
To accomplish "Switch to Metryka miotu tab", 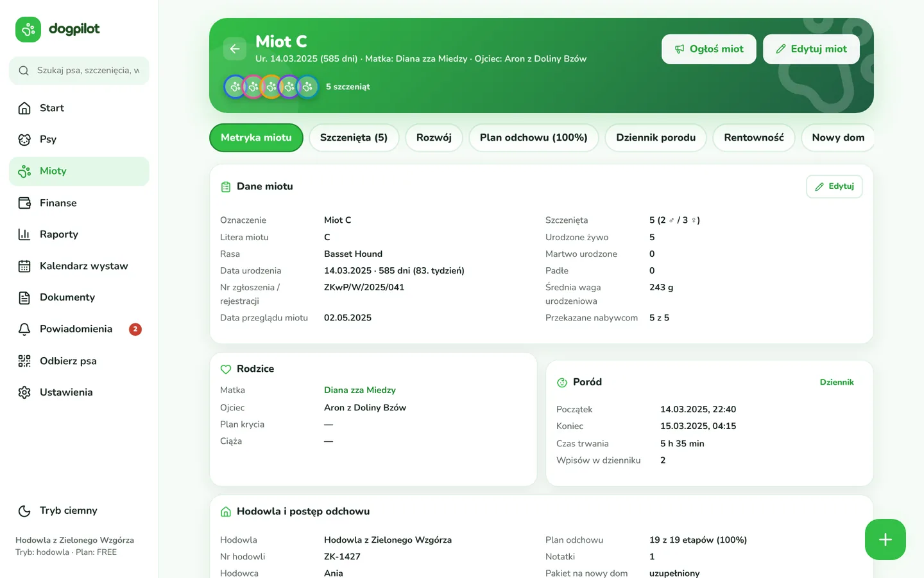I will [256, 137].
